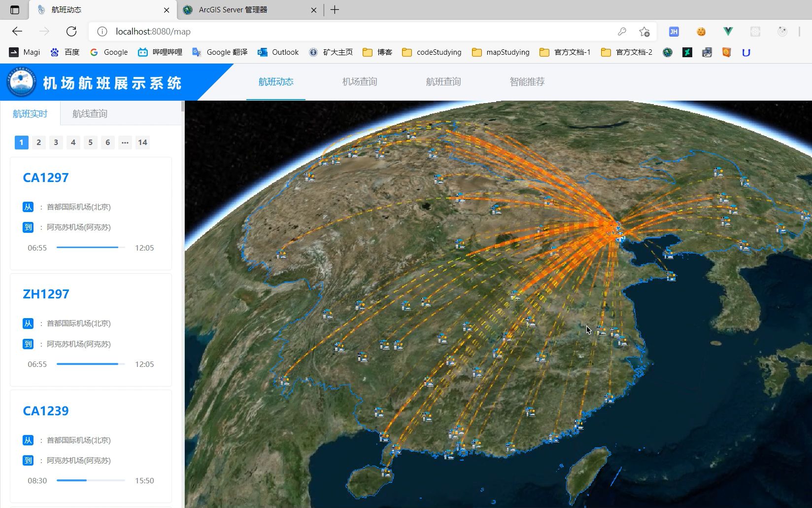Click the 到 arrival badge in ZH1297

28,344
